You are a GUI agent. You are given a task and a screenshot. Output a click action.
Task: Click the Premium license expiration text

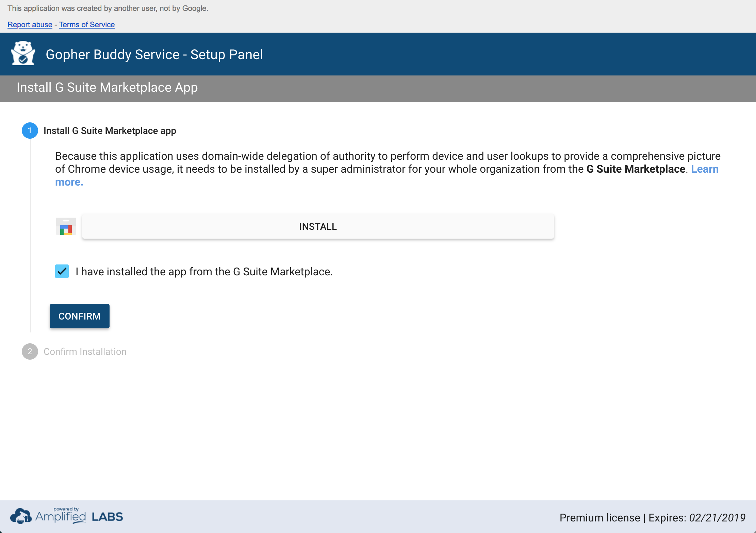(652, 518)
